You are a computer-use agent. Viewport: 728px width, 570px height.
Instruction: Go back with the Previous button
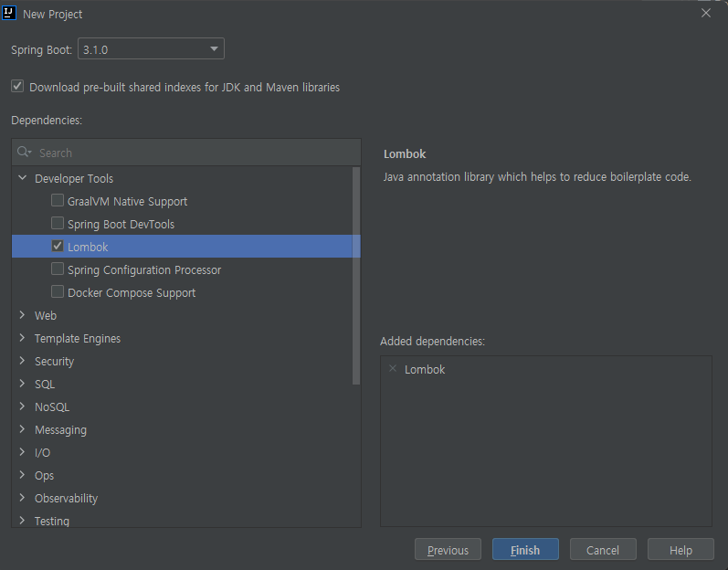point(448,550)
